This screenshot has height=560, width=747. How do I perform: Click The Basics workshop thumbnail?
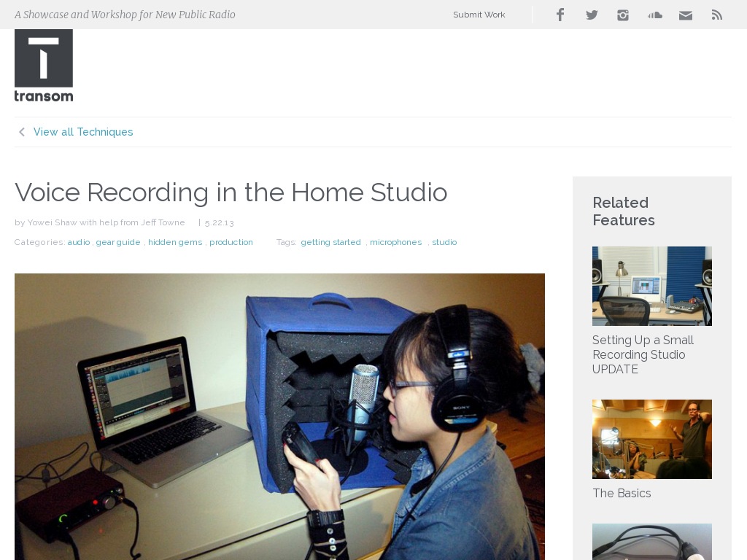[x=651, y=439]
